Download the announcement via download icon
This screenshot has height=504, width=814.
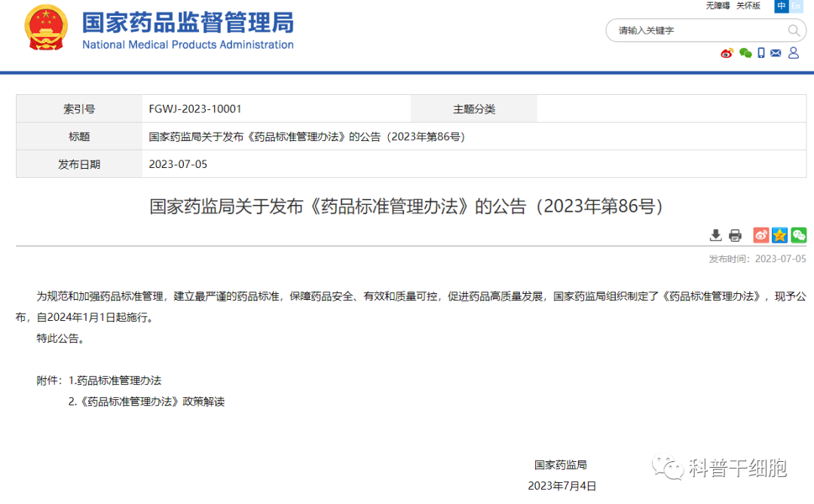click(x=715, y=235)
